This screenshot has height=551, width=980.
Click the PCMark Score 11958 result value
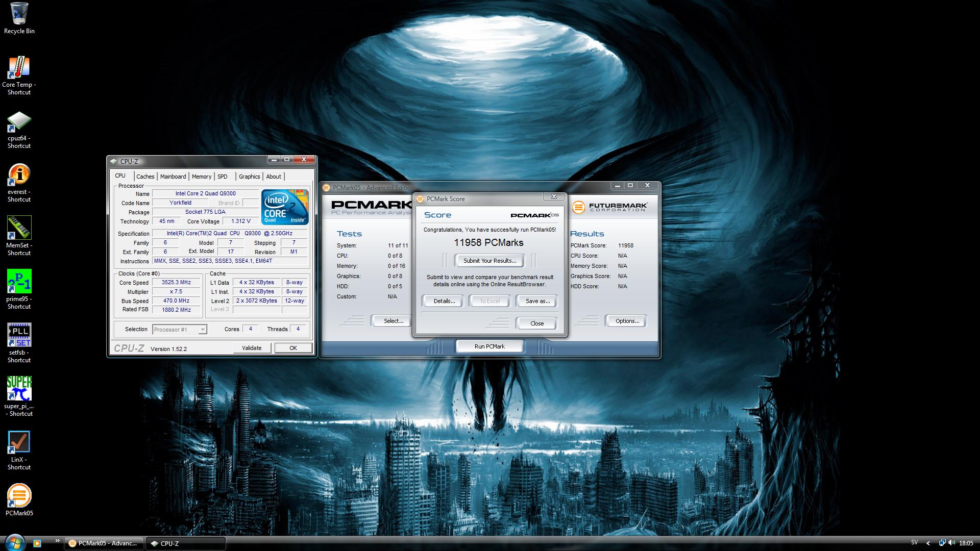(625, 245)
